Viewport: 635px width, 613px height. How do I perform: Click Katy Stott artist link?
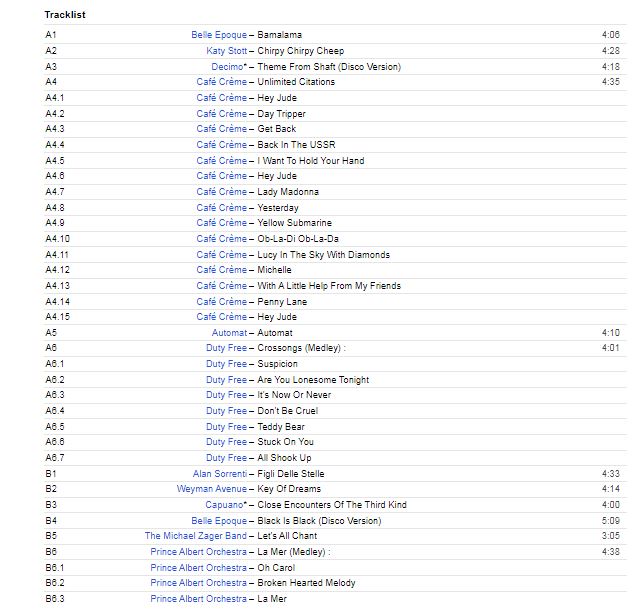[x=226, y=51]
